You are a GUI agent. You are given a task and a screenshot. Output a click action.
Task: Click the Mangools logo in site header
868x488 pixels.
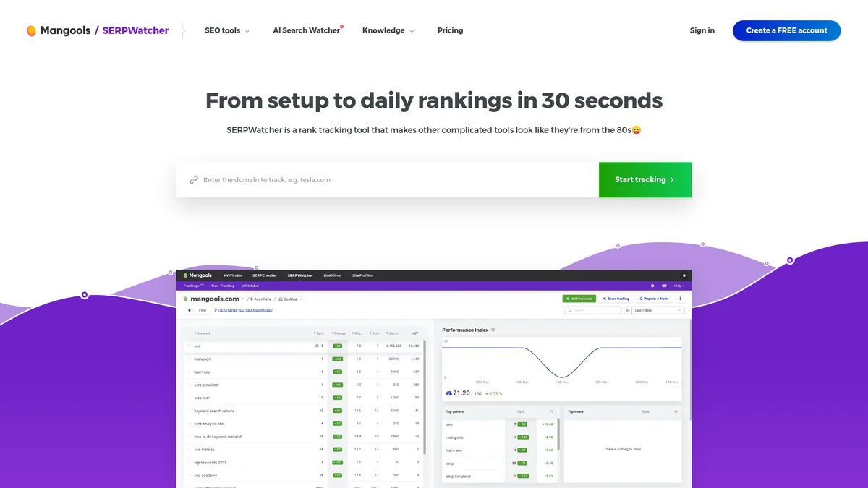[59, 30]
